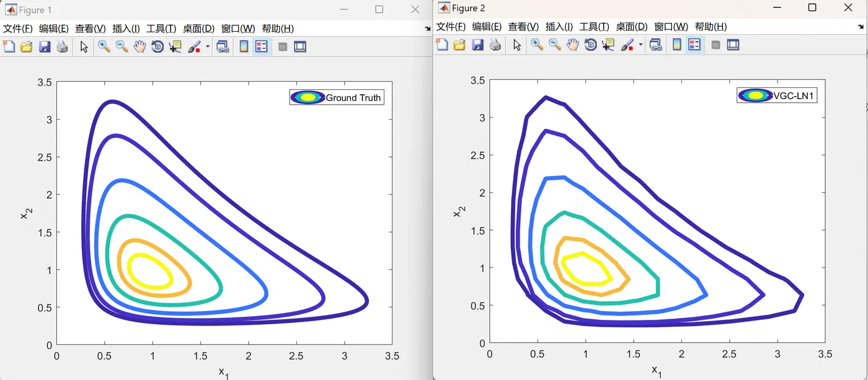Open a file in Figure 1 toolbar

(x=26, y=46)
